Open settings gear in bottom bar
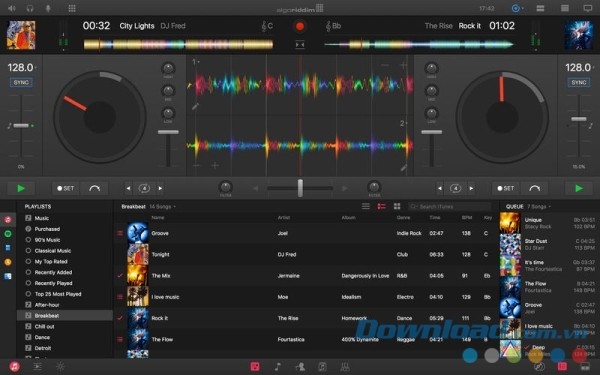 pos(60,367)
